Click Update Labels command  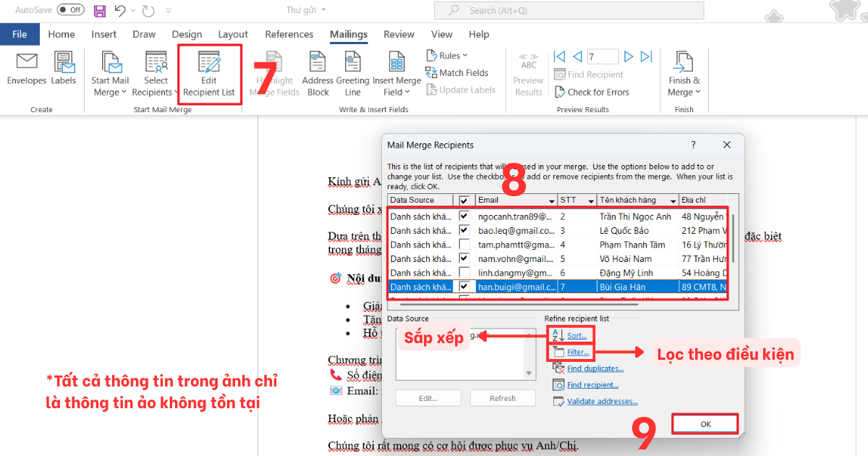[x=461, y=90]
